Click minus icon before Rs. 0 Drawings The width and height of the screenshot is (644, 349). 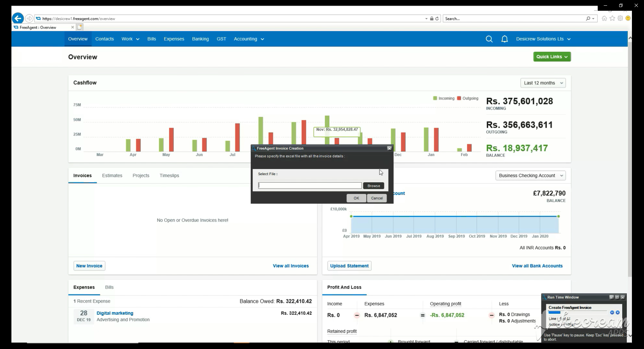click(491, 315)
